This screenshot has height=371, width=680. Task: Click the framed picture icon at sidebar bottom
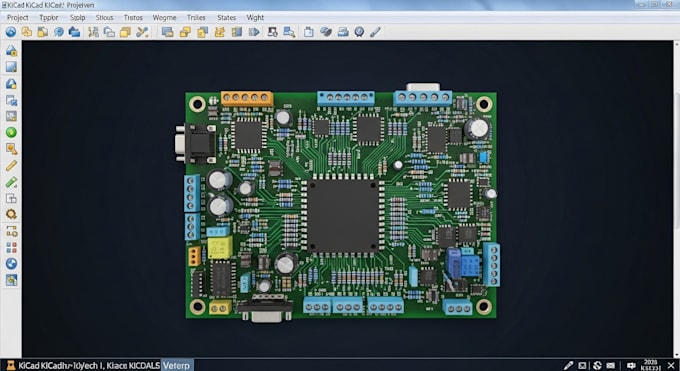11,280
